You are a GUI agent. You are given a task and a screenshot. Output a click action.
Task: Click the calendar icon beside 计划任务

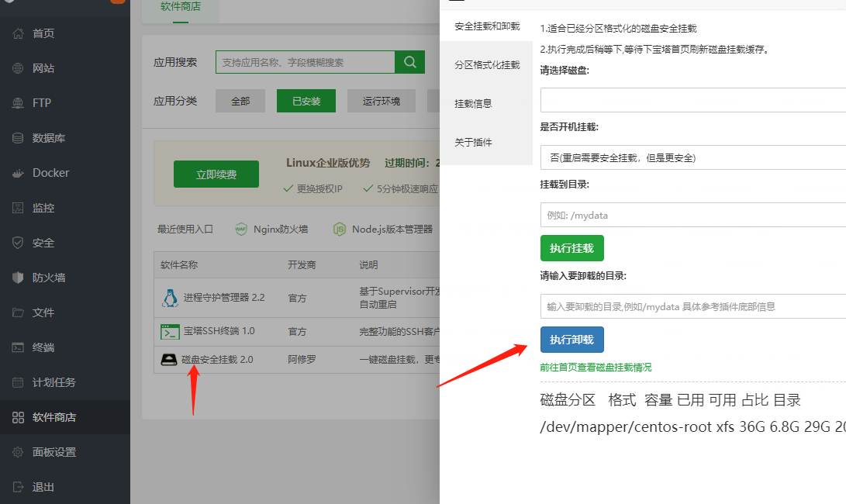[x=18, y=382]
